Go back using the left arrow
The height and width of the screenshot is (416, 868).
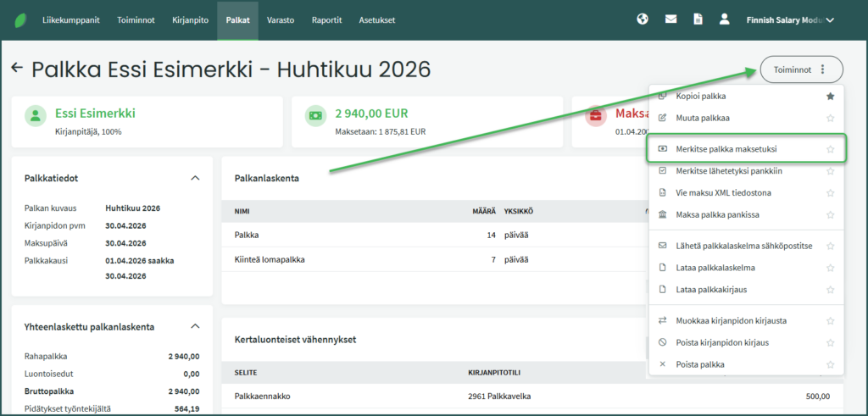coord(17,68)
